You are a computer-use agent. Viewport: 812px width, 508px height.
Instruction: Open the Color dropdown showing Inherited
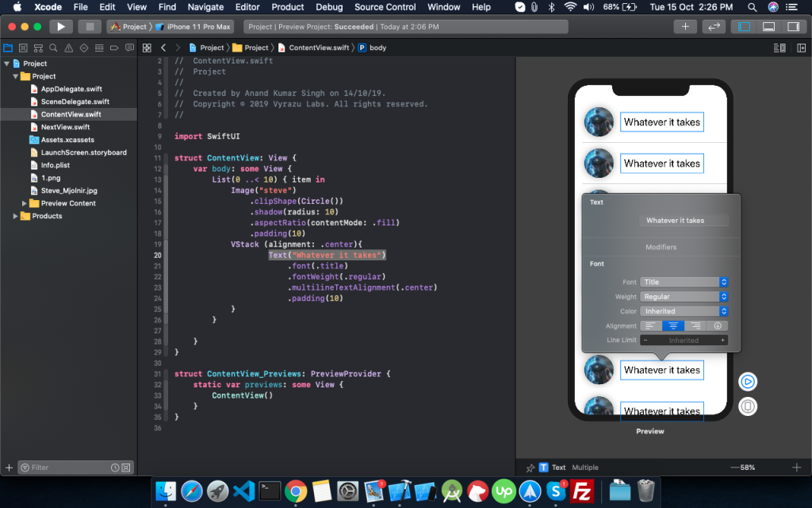coord(684,310)
